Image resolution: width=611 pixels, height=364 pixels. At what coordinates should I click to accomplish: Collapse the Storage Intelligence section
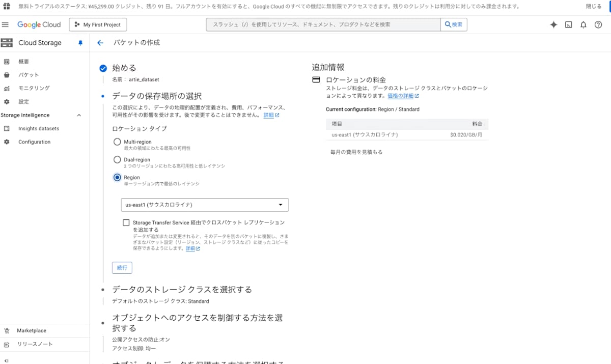[79, 116]
